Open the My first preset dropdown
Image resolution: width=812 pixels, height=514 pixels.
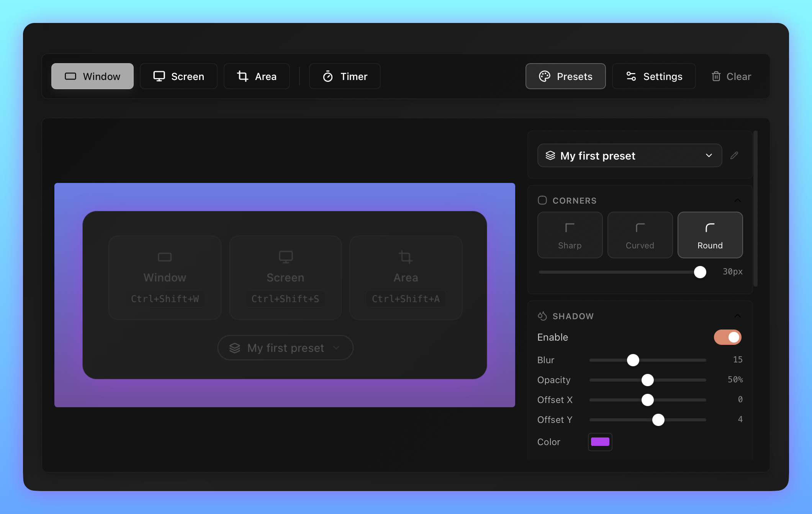[x=629, y=155]
